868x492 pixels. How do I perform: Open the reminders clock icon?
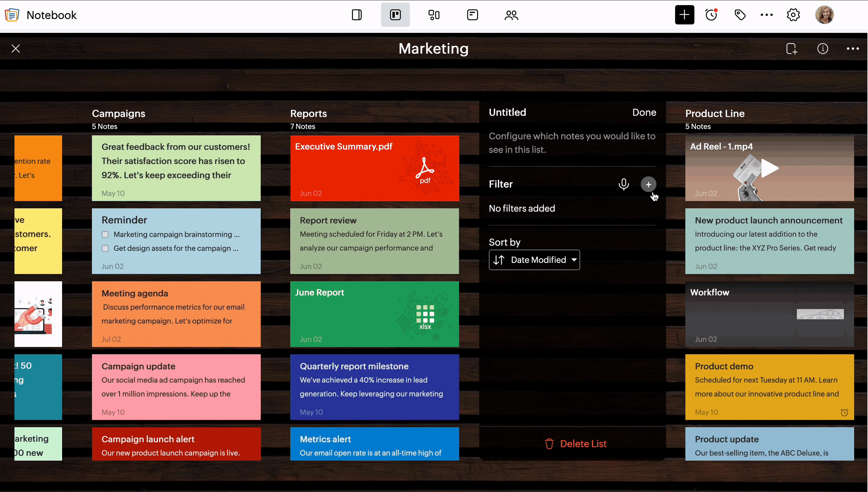click(x=711, y=15)
